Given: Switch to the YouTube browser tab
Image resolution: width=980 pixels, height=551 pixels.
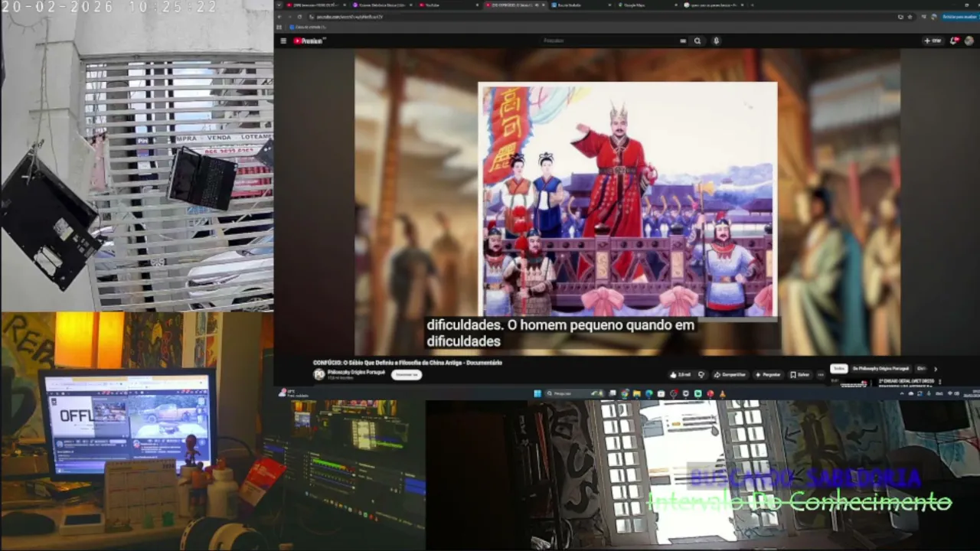Looking at the screenshot, I should pyautogui.click(x=449, y=5).
